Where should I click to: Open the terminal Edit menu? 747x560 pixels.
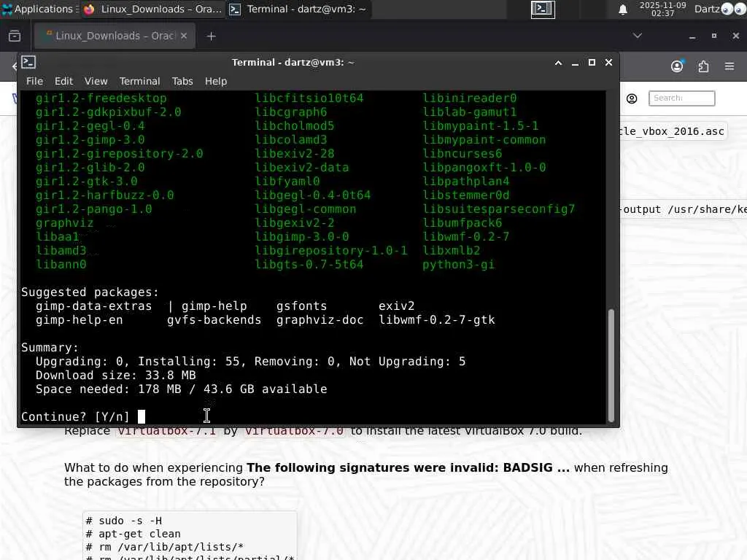tap(64, 81)
